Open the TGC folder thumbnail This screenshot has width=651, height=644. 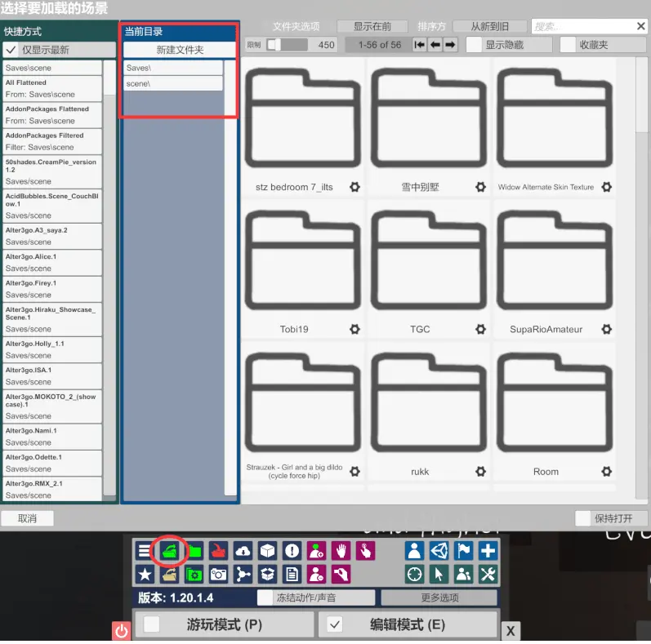click(429, 260)
